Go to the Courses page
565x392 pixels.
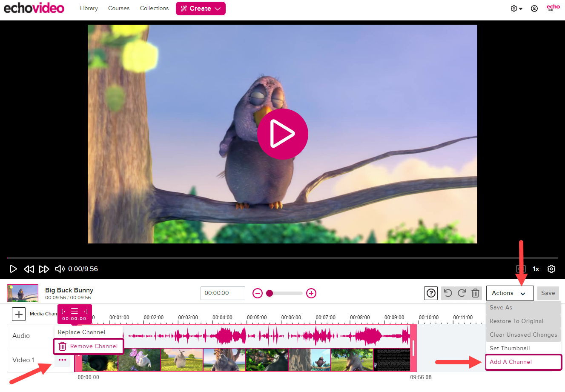coord(119,8)
